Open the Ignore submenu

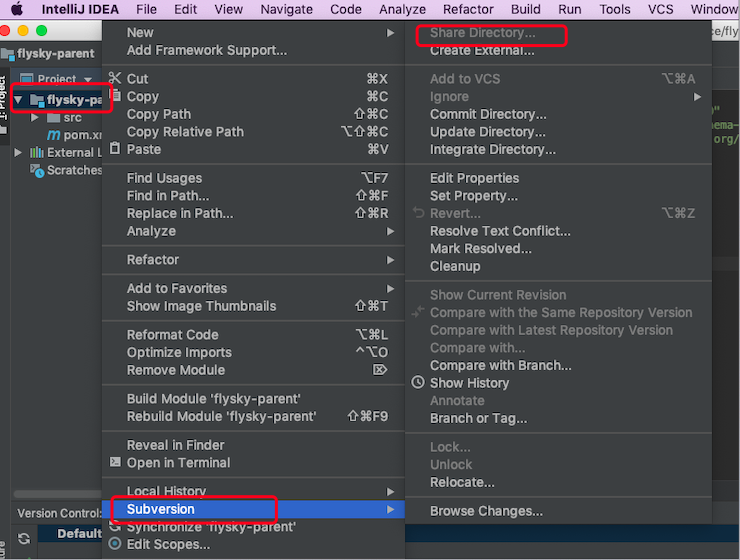(558, 97)
